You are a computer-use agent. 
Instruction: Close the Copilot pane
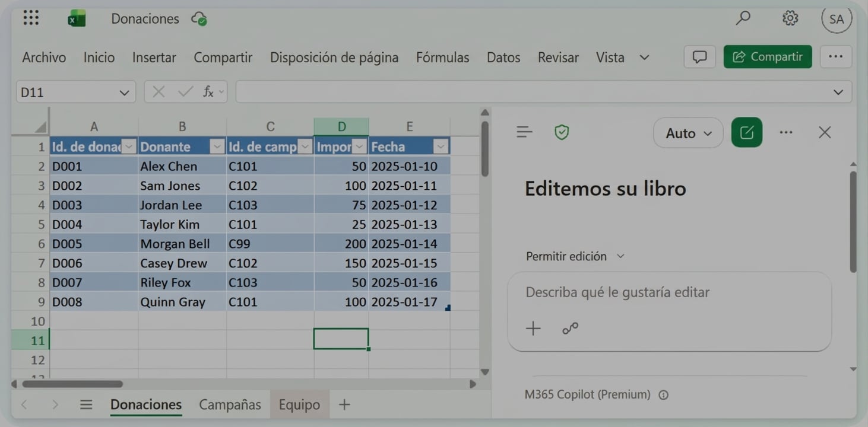tap(825, 132)
